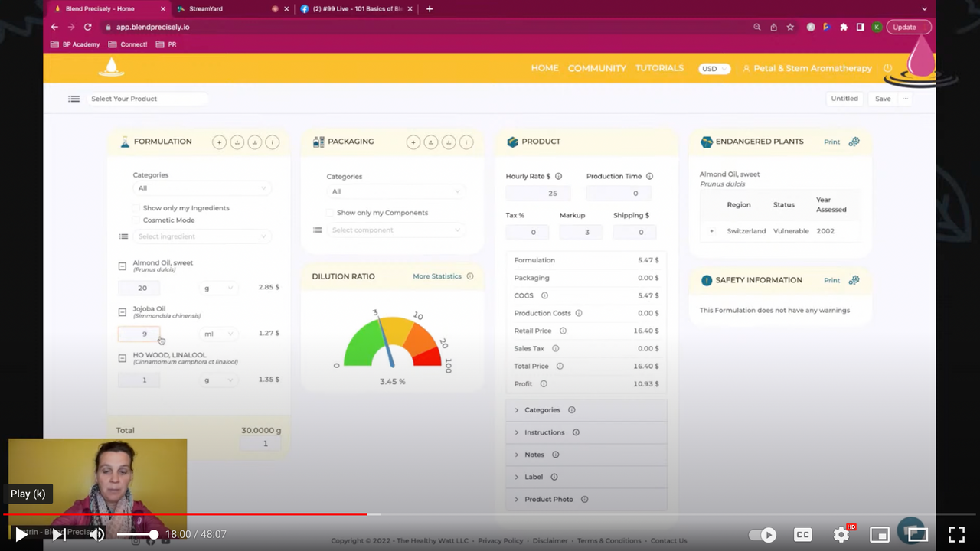Click the info icon next to COGS
This screenshot has height=551, width=980.
[544, 295]
